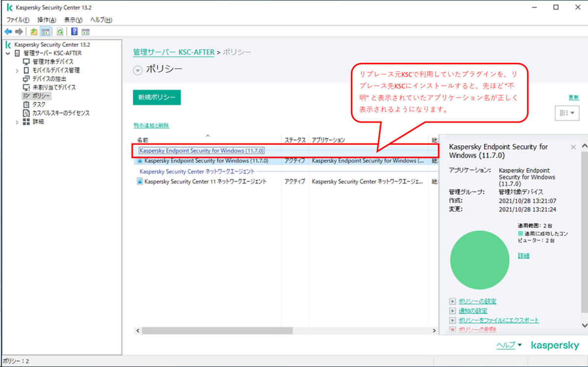Toggle the action pane toolbar icon

coord(85,31)
